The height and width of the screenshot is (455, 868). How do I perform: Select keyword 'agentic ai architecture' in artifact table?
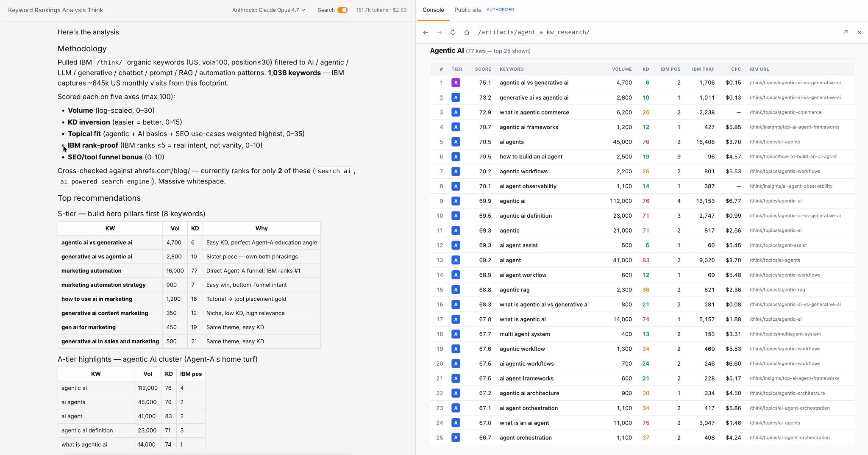click(529, 393)
